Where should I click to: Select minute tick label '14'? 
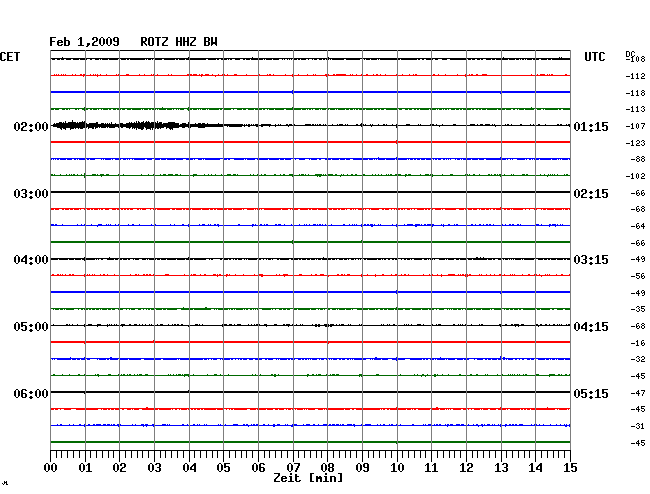click(x=535, y=468)
